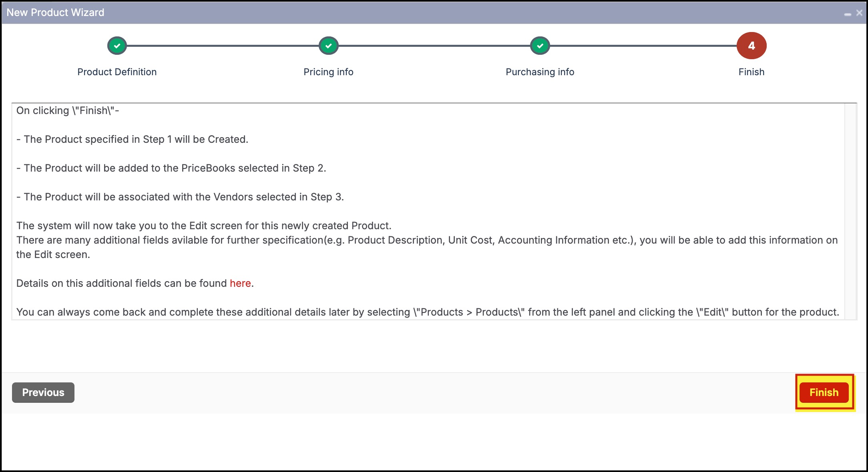Click the 'On clicking Finish' heading line
This screenshot has width=868, height=472.
pos(68,110)
